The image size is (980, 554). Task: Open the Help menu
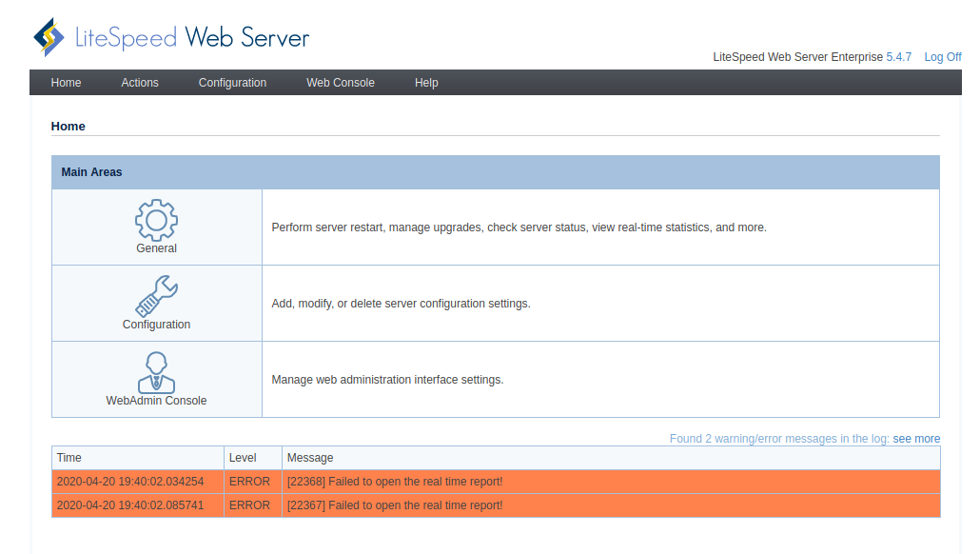pyautogui.click(x=425, y=83)
